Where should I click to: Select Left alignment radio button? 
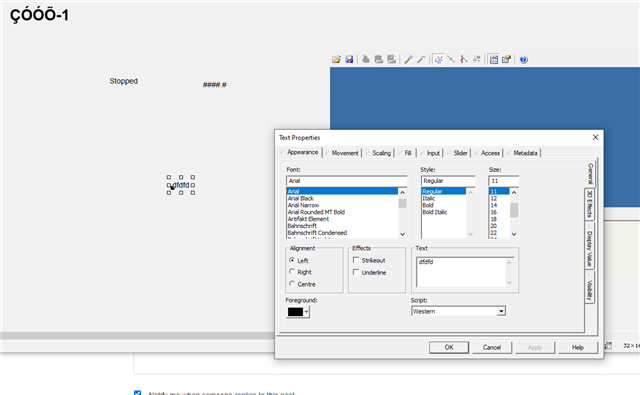[x=292, y=260]
